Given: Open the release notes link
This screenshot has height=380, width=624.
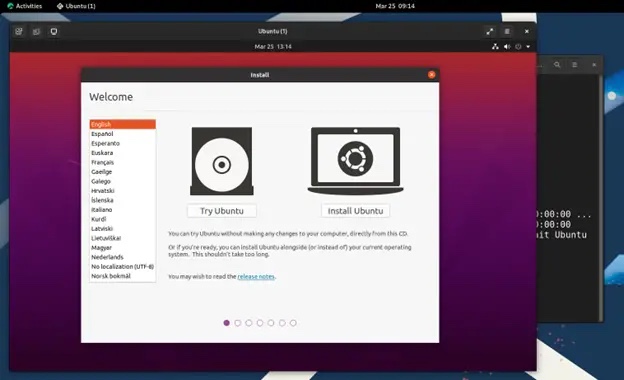Looking at the screenshot, I should click(x=256, y=277).
